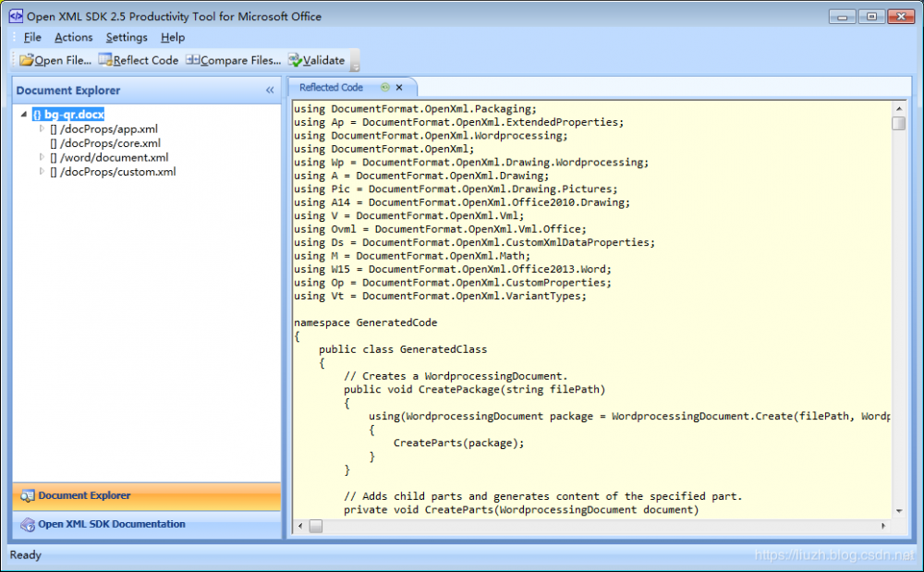Screen dimensions: 924x572
Task: Expand the /docProps/custom.xml node
Action: coord(42,172)
